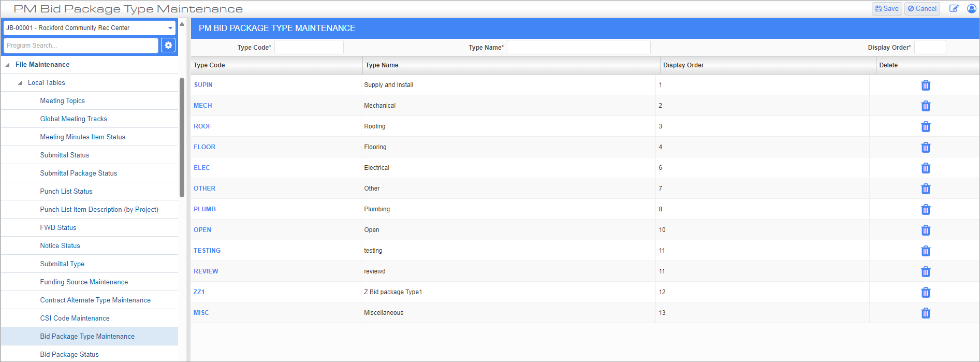This screenshot has height=362, width=980.
Task: Collapse the Local Tables tree node
Action: (20, 83)
